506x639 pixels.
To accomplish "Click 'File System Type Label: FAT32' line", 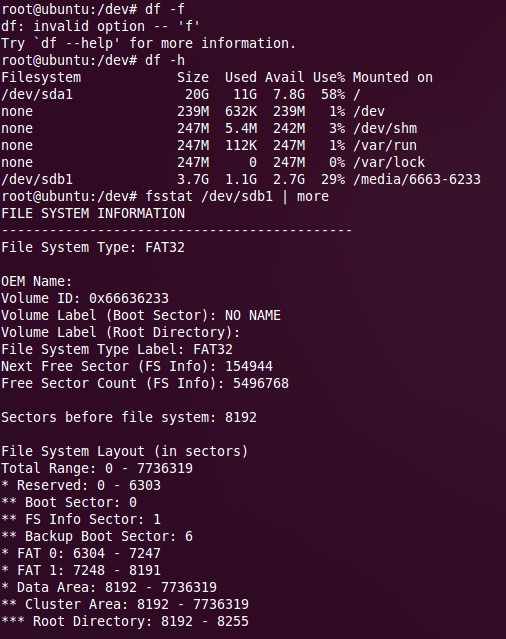I will pyautogui.click(x=117, y=349).
